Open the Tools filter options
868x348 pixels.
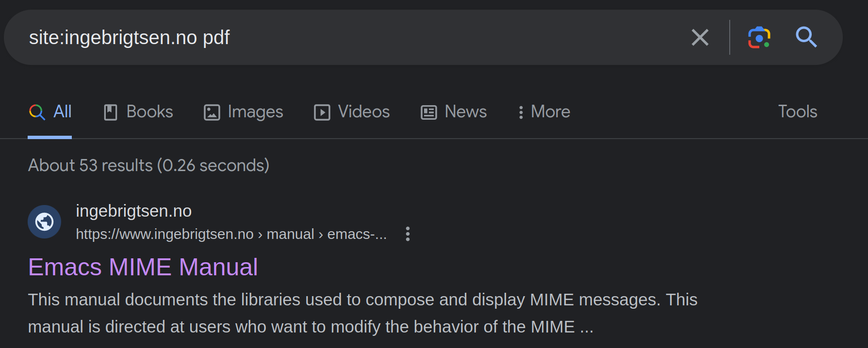coord(798,112)
